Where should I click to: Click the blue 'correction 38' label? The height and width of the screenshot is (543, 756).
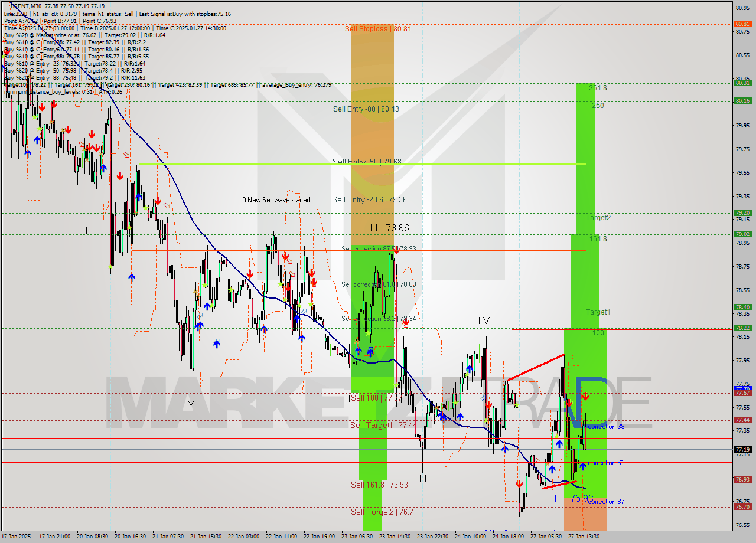coord(606,426)
